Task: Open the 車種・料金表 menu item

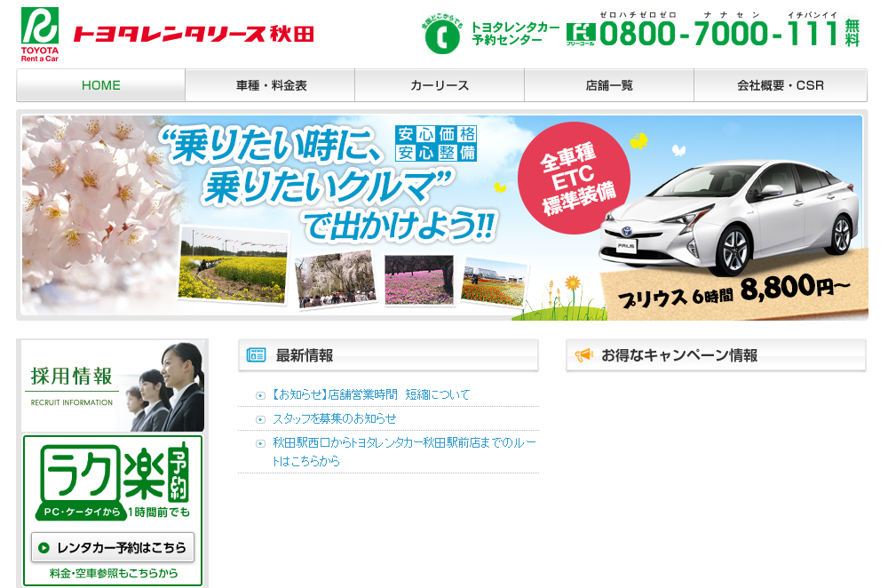Action: tap(270, 85)
